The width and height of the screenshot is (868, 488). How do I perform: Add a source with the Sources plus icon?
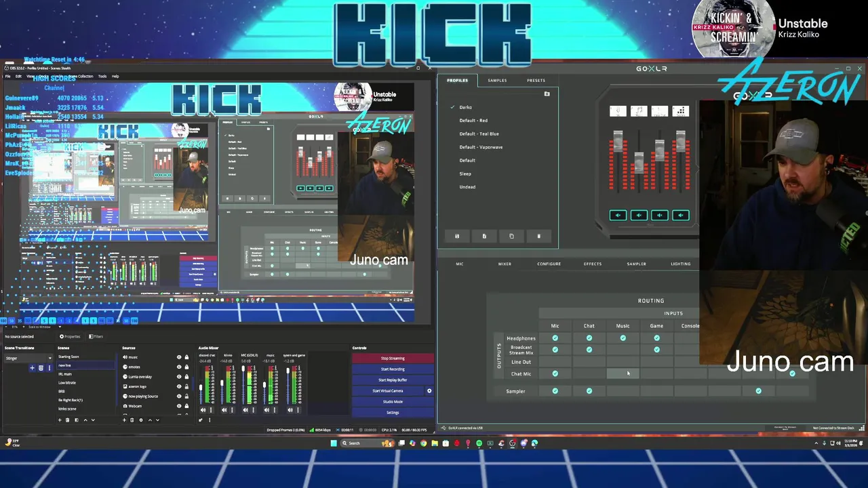124,420
